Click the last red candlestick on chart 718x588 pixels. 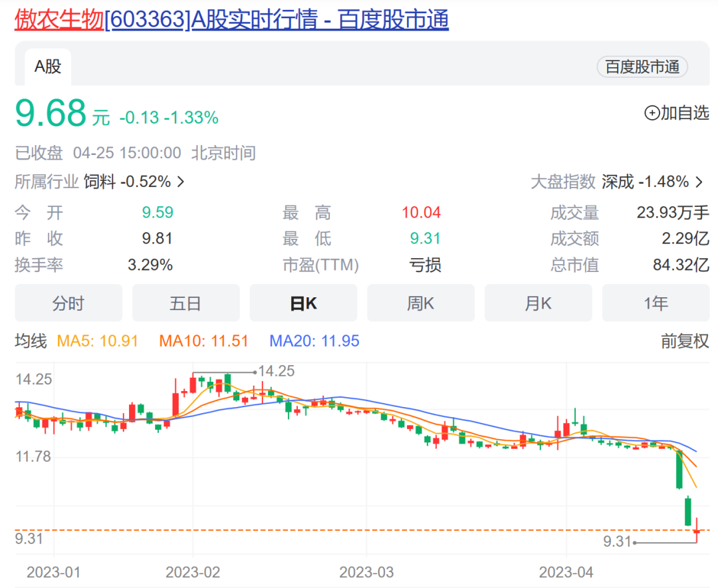pos(697,531)
